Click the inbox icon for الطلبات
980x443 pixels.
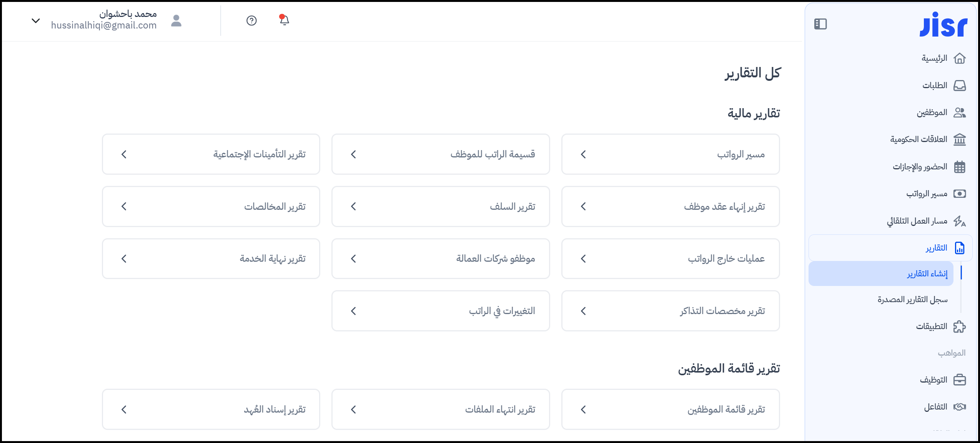coord(960,85)
